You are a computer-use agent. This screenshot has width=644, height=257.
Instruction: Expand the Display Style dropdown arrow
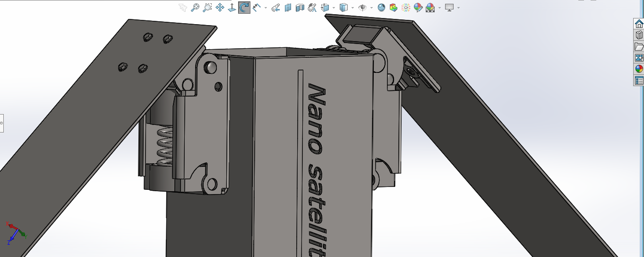[x=352, y=8]
